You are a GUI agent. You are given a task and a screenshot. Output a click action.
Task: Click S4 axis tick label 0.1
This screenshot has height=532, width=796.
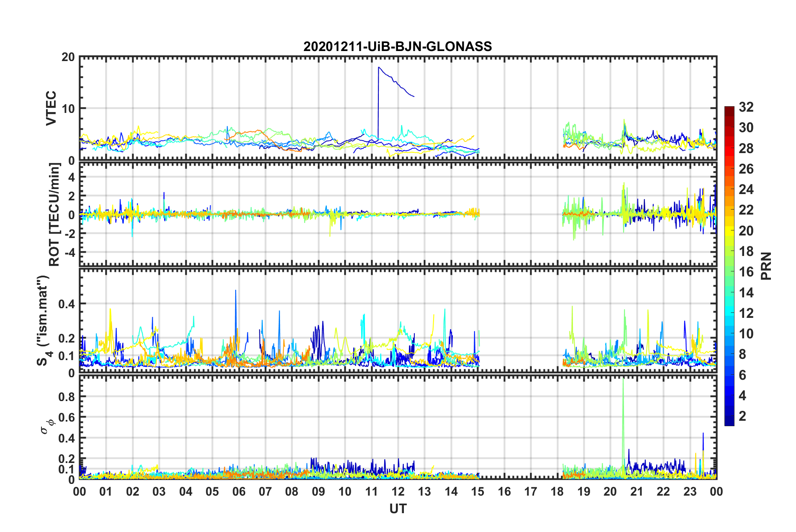[67, 356]
